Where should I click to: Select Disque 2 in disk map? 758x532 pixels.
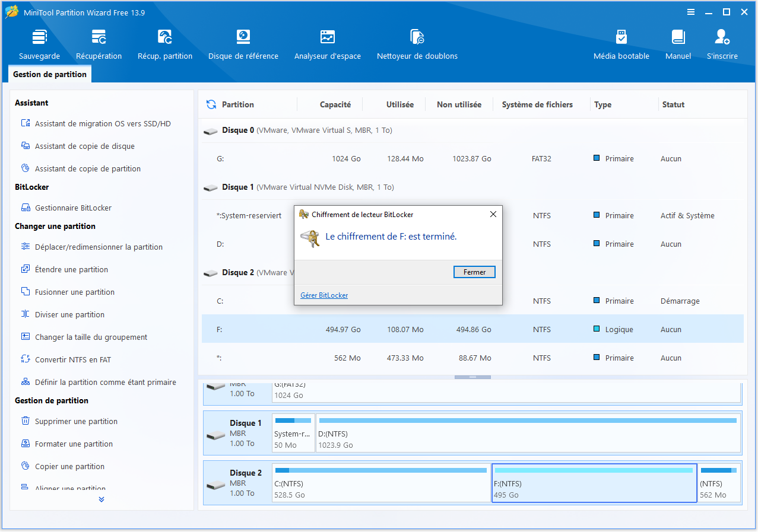(237, 483)
